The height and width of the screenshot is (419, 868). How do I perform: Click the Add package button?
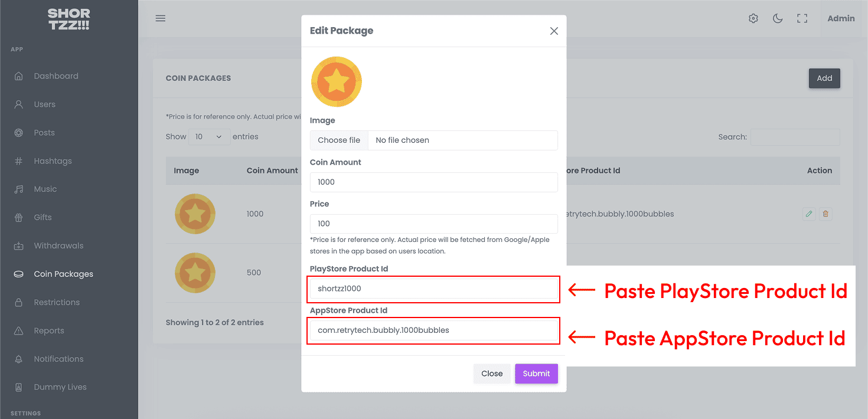click(824, 78)
